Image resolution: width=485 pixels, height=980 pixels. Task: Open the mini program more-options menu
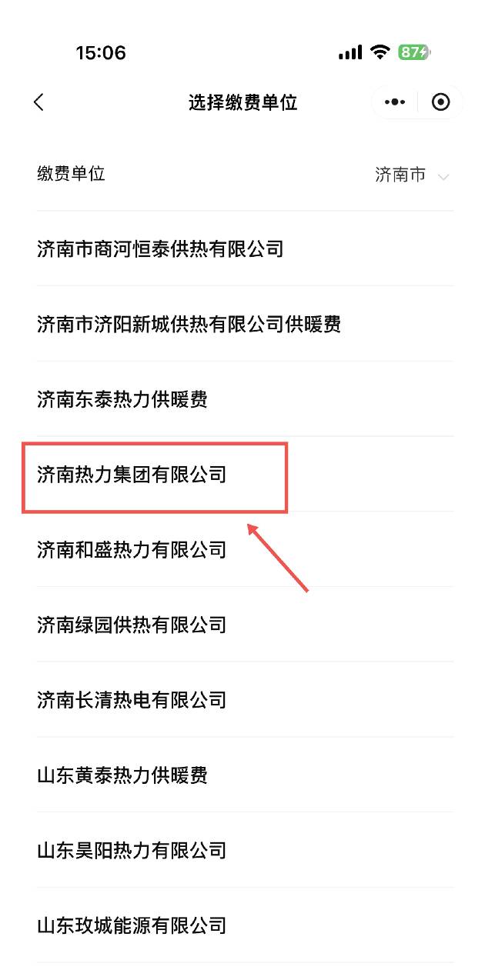395,102
